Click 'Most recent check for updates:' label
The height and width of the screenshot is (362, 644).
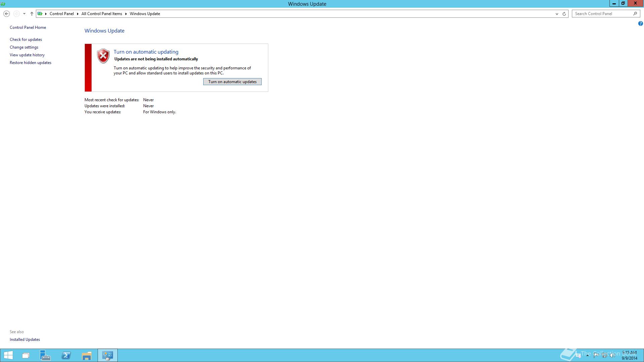112,100
